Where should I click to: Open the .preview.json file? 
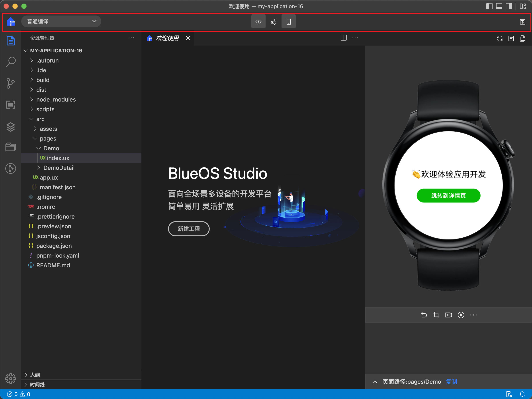point(81,226)
